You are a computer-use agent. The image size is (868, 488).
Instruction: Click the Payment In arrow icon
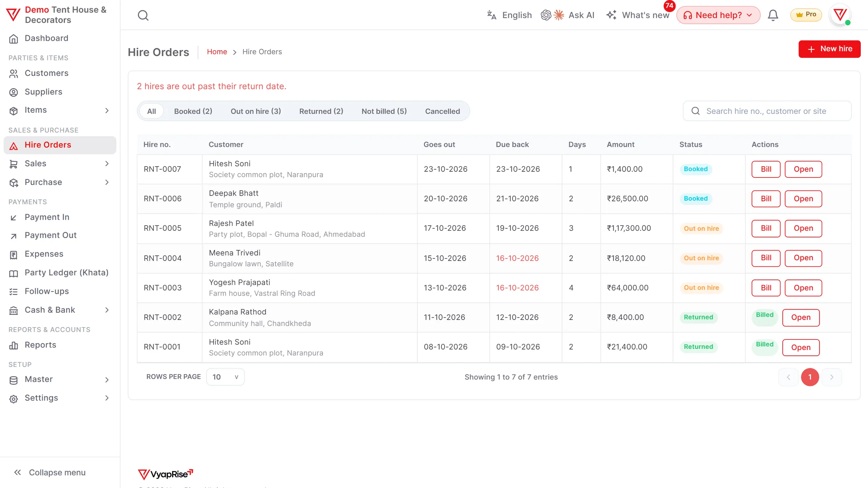[x=13, y=217]
